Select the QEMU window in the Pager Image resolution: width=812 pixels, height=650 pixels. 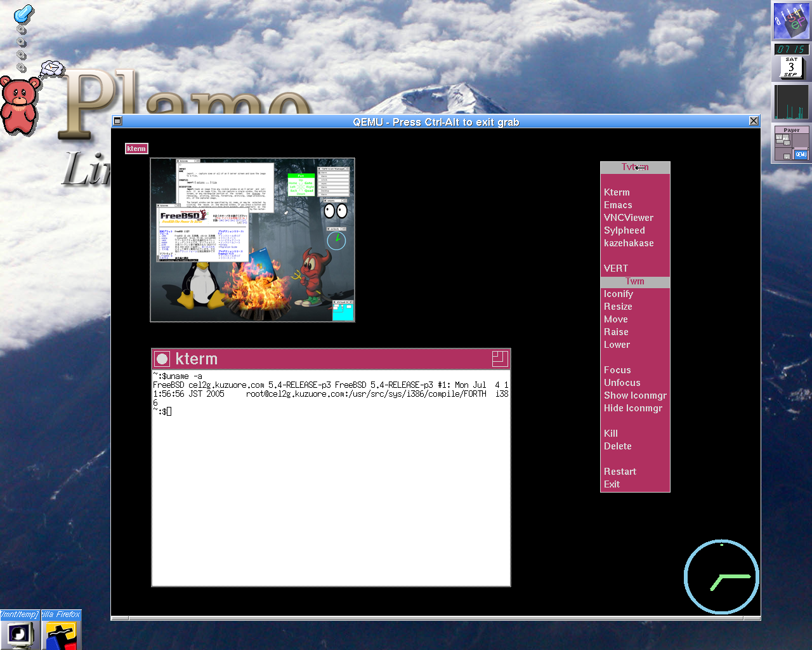click(801, 154)
